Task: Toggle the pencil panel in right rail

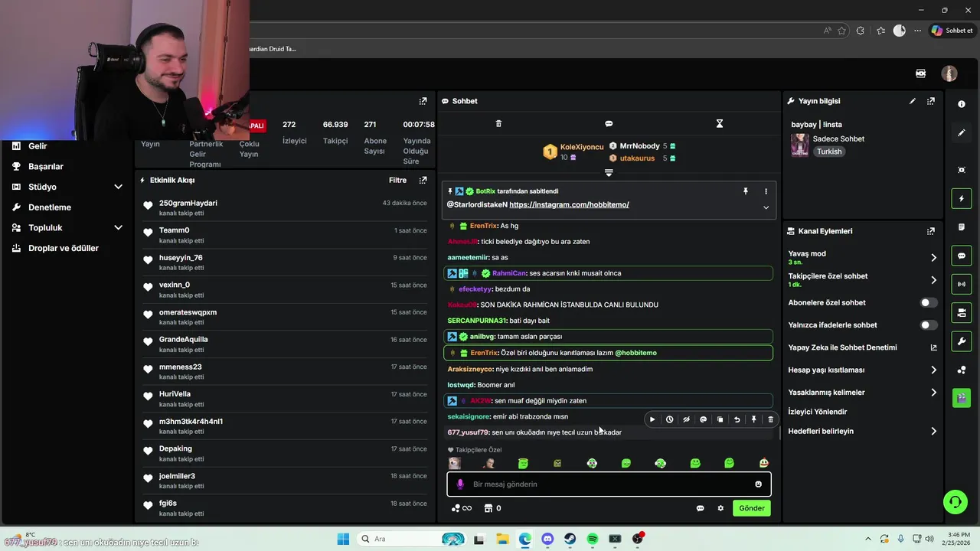Action: pos(962,133)
